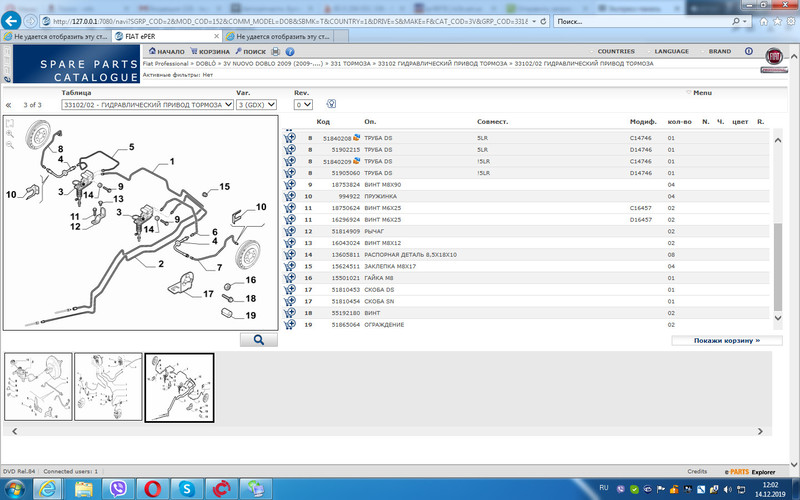Open the help question mark icon

pos(290,52)
